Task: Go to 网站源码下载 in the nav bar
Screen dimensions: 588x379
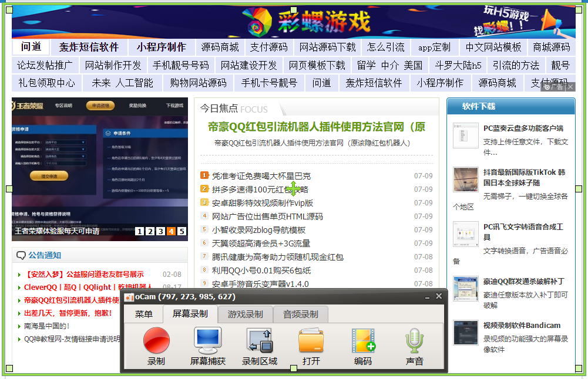Action: 327,48
